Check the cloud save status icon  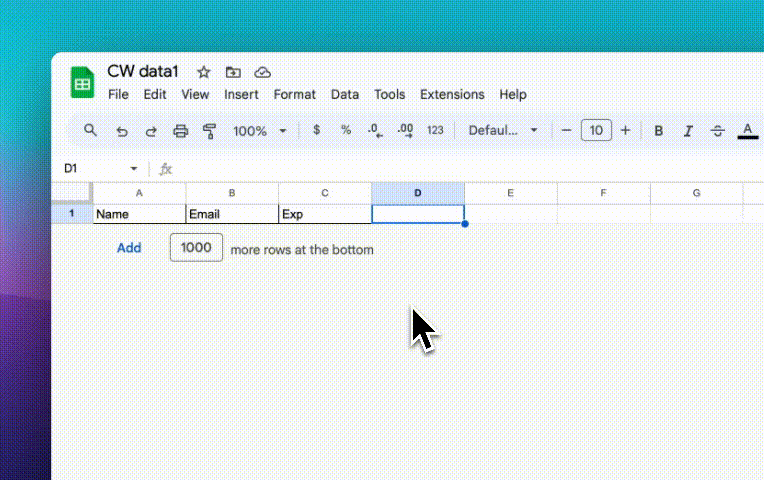click(x=263, y=73)
